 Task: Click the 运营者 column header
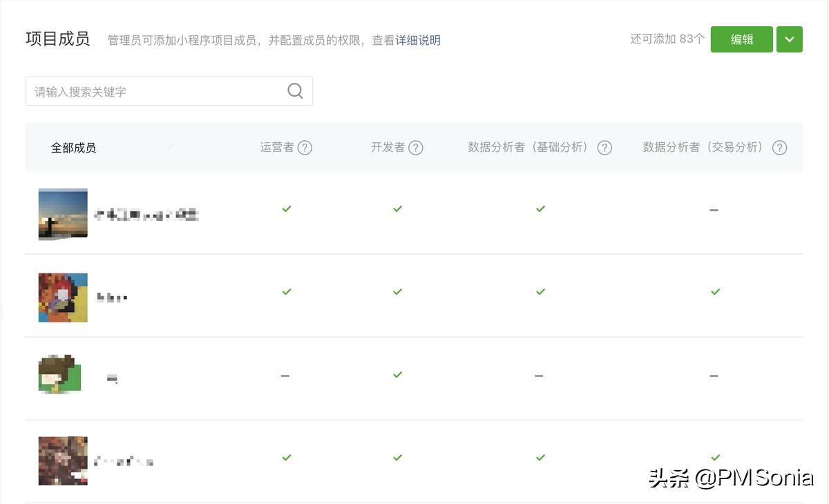click(x=277, y=147)
